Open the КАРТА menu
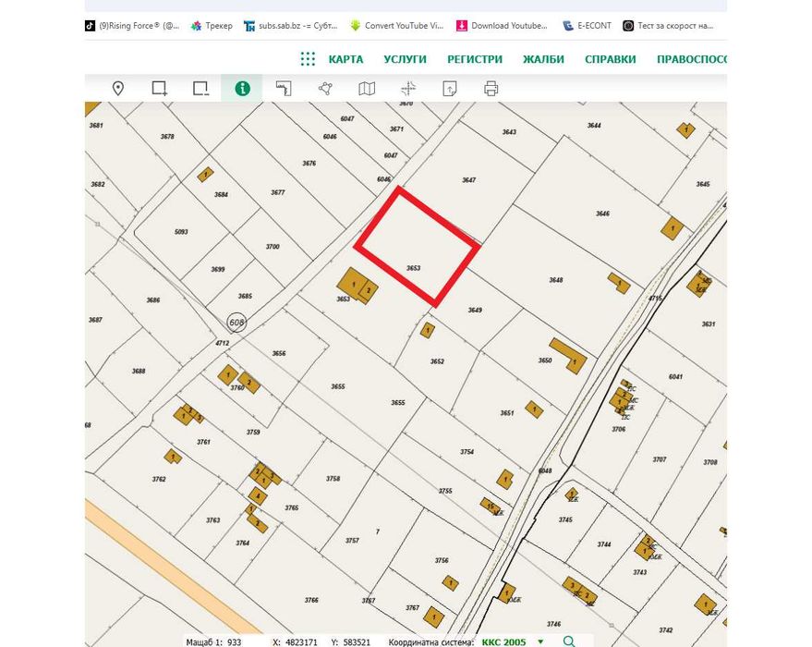The height and width of the screenshot is (647, 812). click(345, 59)
